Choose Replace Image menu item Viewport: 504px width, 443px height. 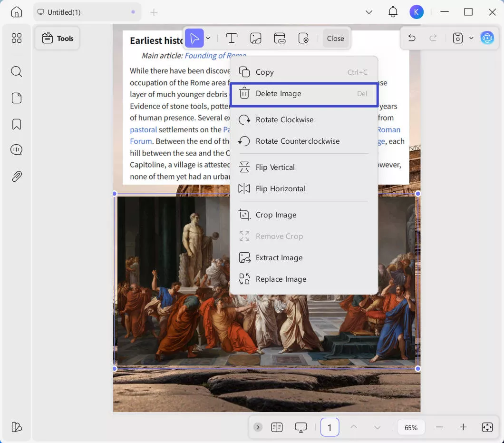[x=304, y=279]
